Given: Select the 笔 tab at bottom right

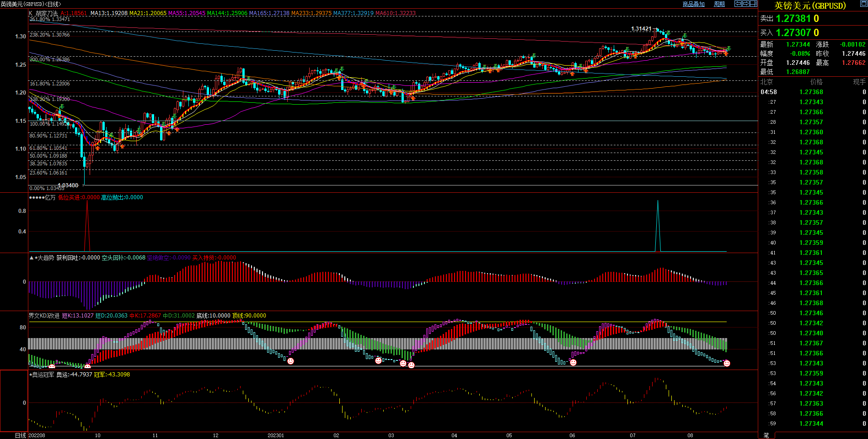Looking at the screenshot, I should pyautogui.click(x=766, y=435).
